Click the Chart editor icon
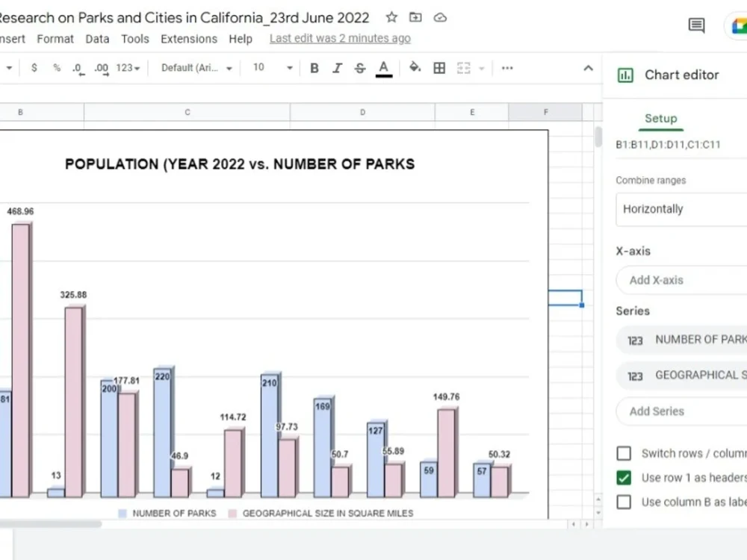747x560 pixels. (x=625, y=75)
